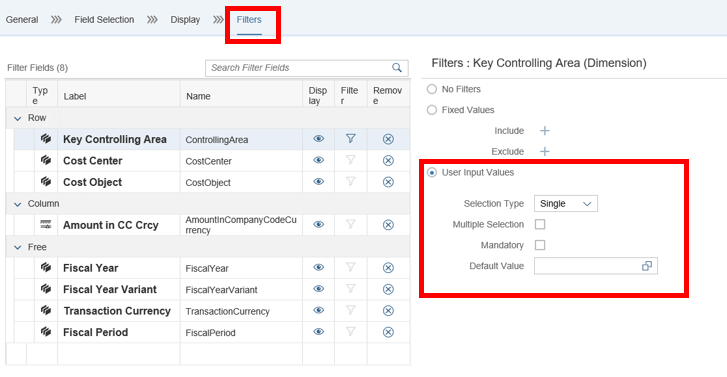The width and height of the screenshot is (727, 377).
Task: Select the Cost Object label cell
Action: [119, 182]
